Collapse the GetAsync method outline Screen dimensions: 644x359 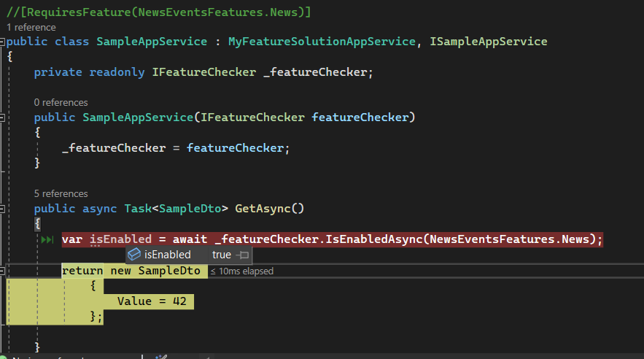pos(2,209)
